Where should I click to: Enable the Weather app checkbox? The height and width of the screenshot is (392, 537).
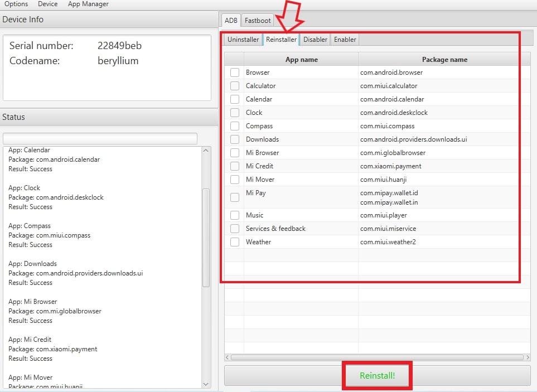[235, 242]
